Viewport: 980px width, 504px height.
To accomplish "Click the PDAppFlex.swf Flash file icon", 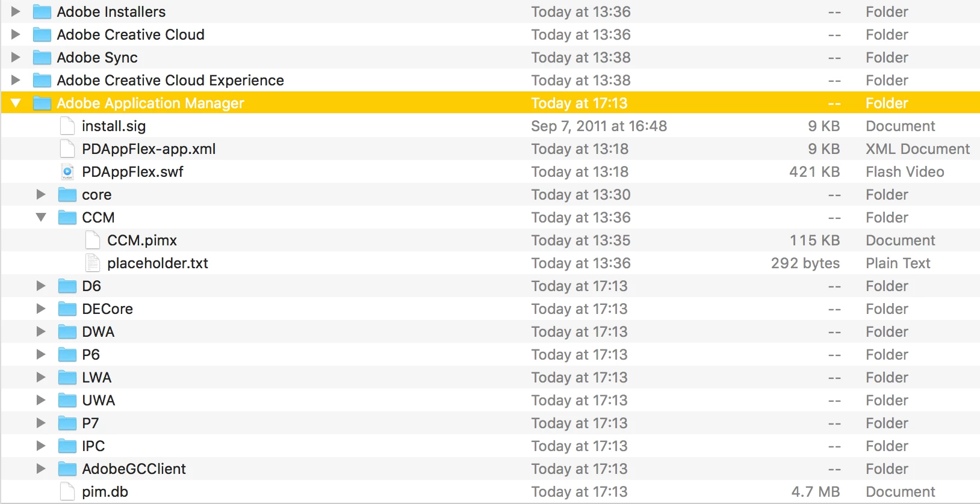I will [67, 171].
